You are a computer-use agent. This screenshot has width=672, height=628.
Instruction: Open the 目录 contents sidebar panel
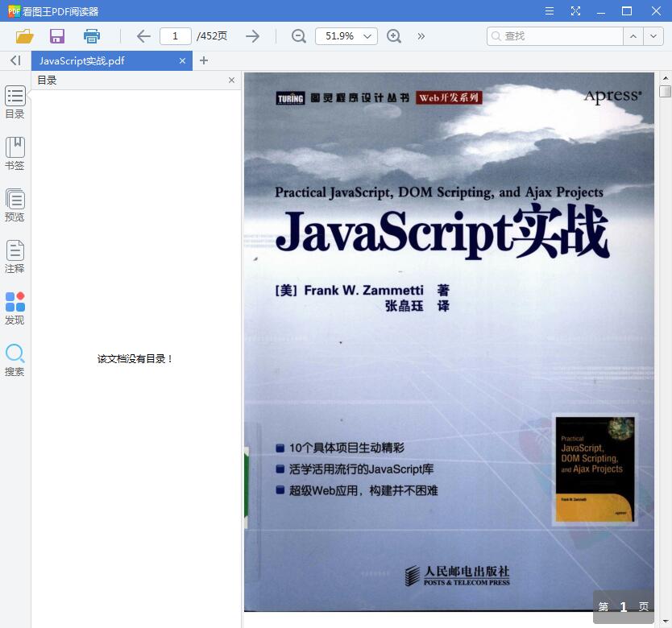click(x=15, y=102)
